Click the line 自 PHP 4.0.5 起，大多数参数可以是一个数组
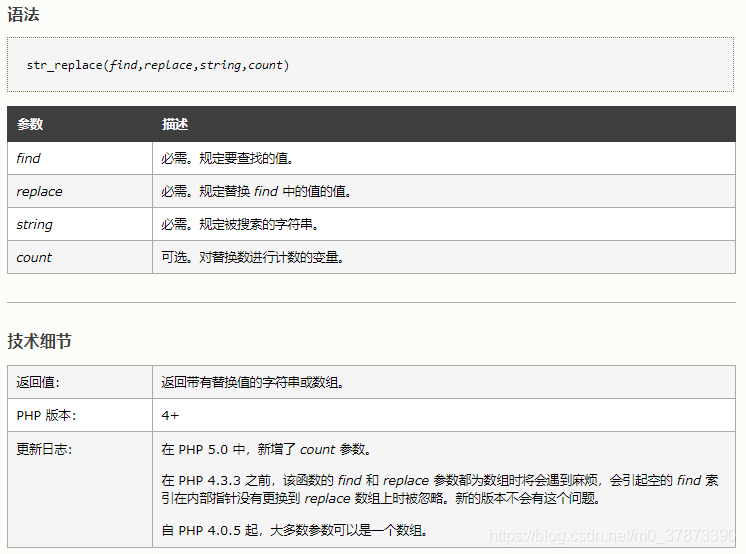 294,530
